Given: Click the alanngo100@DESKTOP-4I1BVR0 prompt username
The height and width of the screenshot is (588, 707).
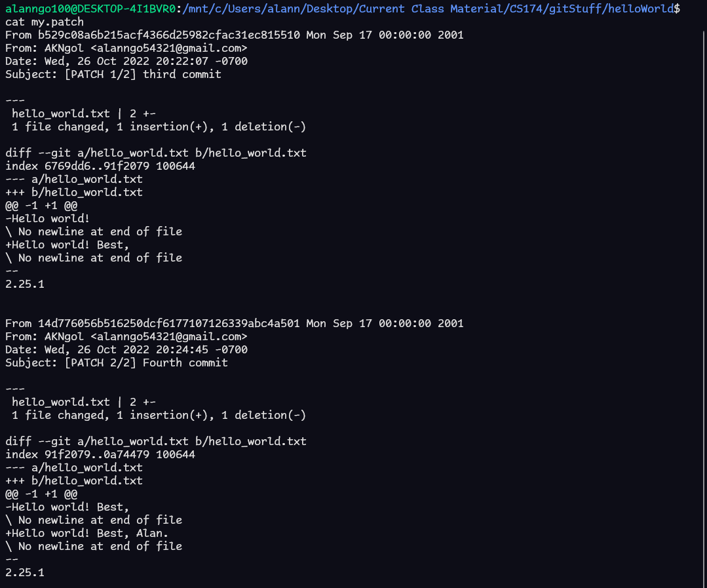Looking at the screenshot, I should (x=90, y=9).
